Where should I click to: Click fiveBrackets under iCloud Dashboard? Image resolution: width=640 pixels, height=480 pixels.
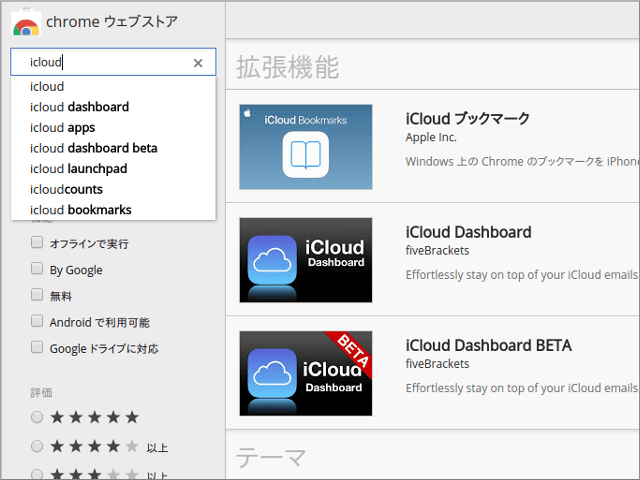coord(437,251)
